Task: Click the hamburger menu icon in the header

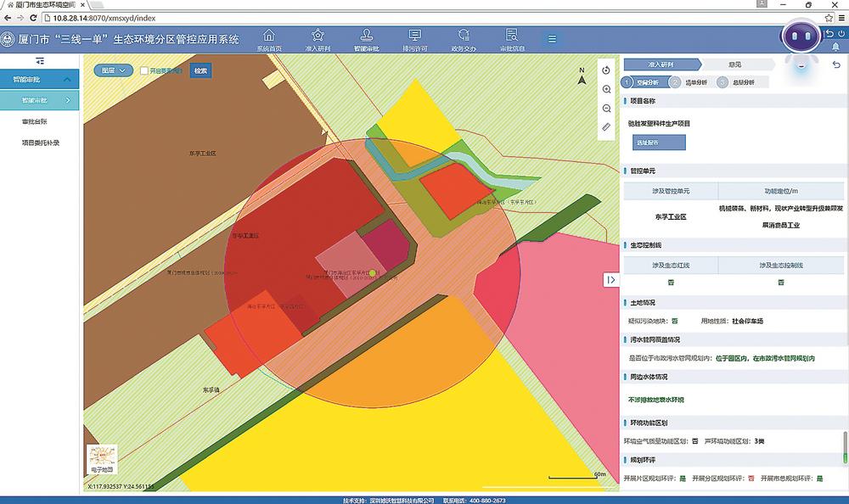Action: tap(552, 39)
